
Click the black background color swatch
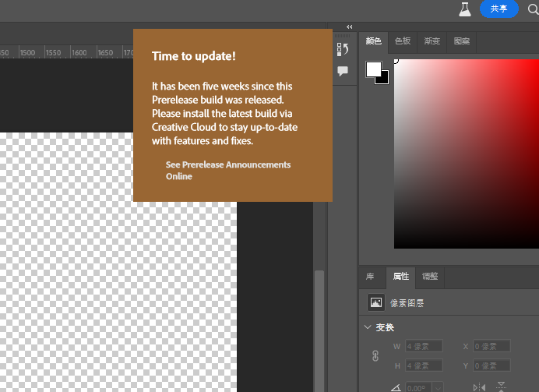[383, 79]
